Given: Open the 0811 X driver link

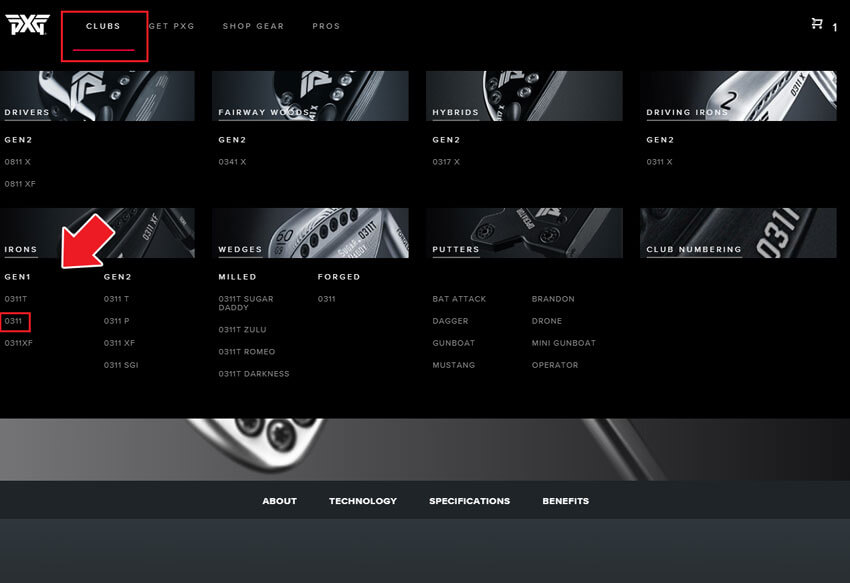Looking at the screenshot, I should point(17,162).
